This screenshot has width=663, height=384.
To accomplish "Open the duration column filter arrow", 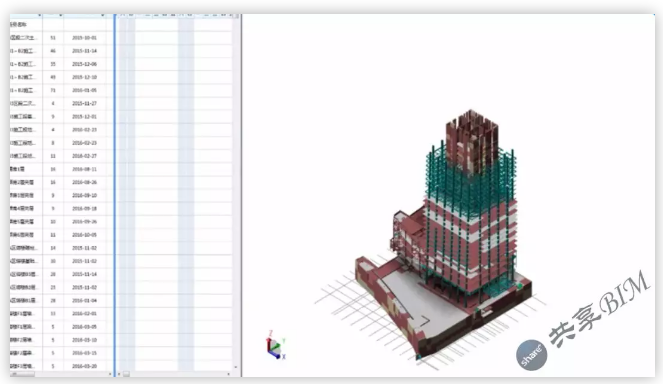I will click(x=61, y=16).
